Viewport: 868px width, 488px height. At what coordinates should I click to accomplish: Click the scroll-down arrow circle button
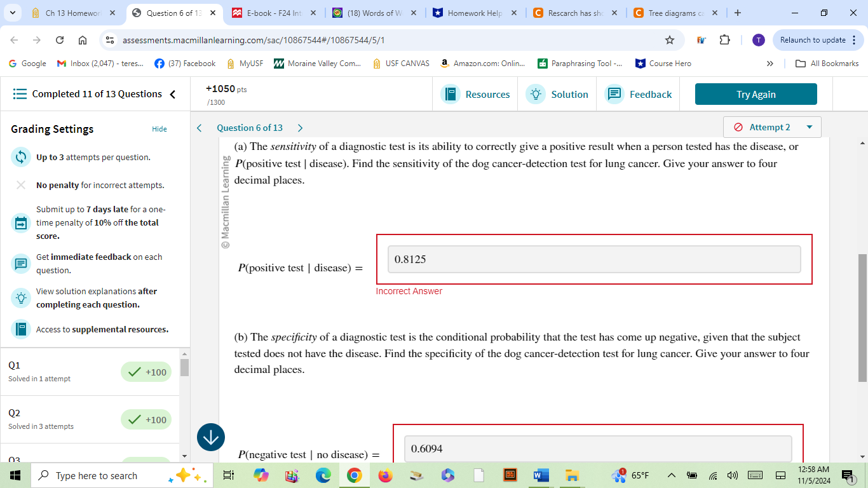tap(210, 437)
